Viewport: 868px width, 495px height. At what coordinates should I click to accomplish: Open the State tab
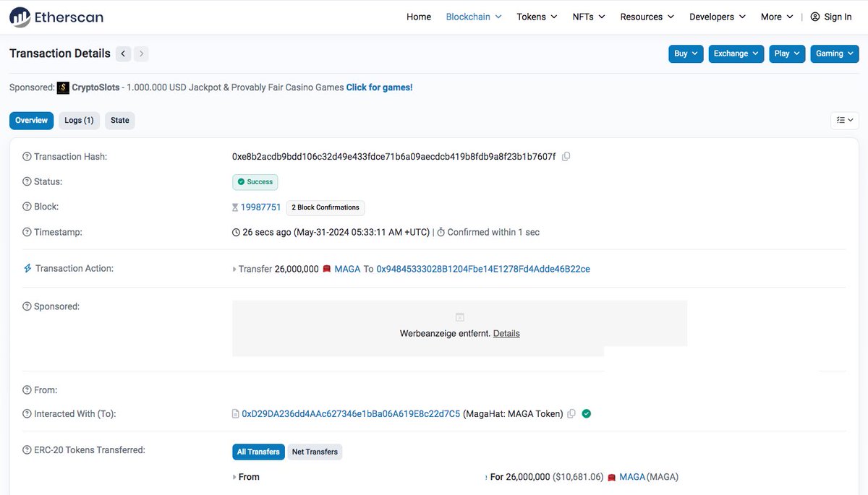click(119, 120)
